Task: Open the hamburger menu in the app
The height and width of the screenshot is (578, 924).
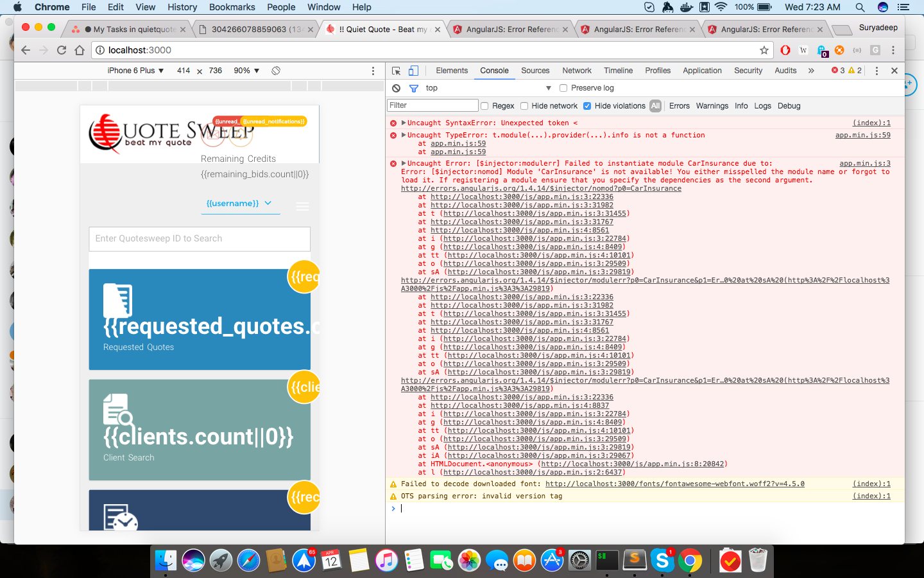Action: pos(302,206)
